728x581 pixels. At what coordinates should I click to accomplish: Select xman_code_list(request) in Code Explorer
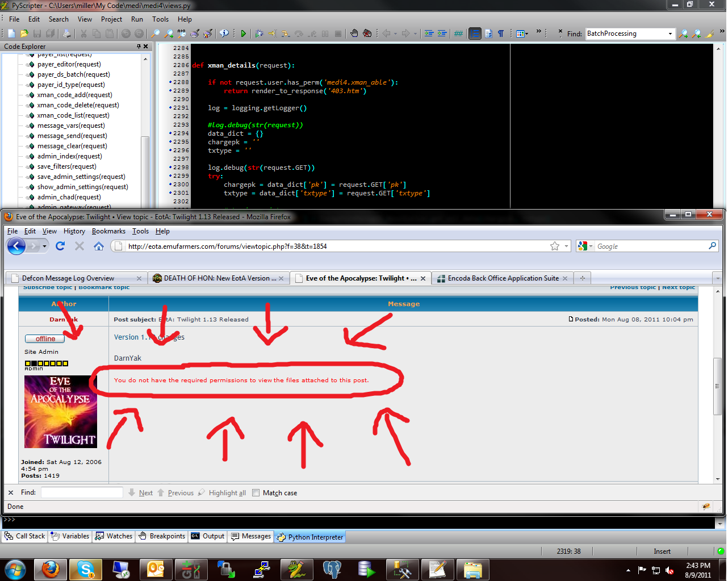[73, 115]
